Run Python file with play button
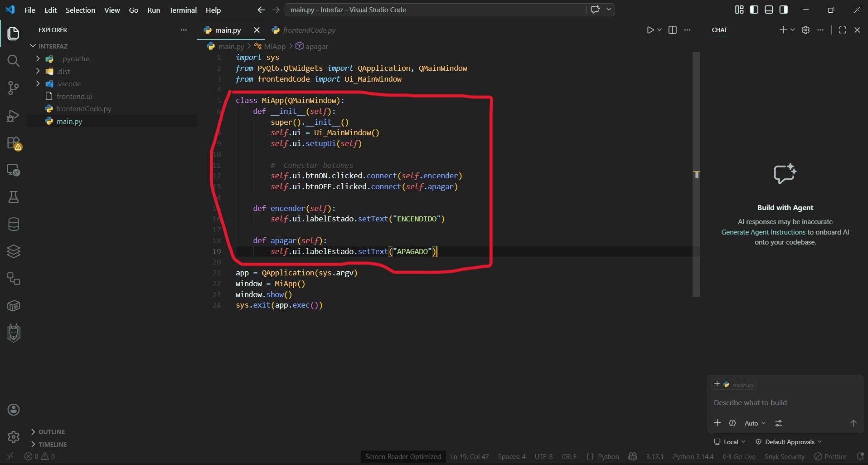Viewport: 868px width, 465px height. click(x=650, y=30)
